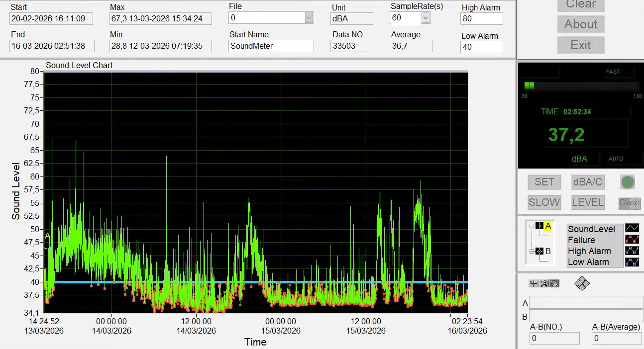Image resolution: width=644 pixels, height=349 pixels.
Task: Open the SampleRate(s) dropdown arrow
Action: coord(425,18)
